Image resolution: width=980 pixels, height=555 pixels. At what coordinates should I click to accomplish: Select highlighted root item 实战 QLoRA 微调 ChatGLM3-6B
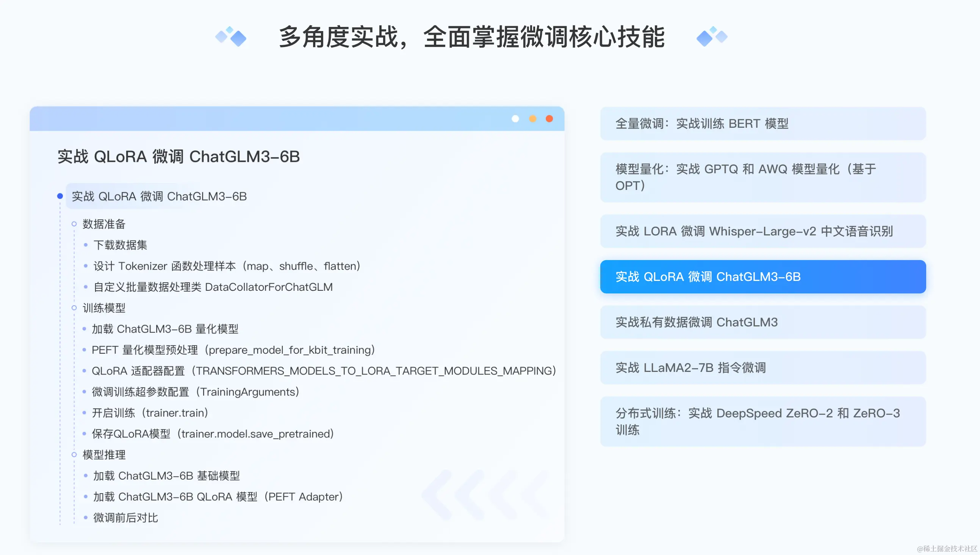(159, 196)
